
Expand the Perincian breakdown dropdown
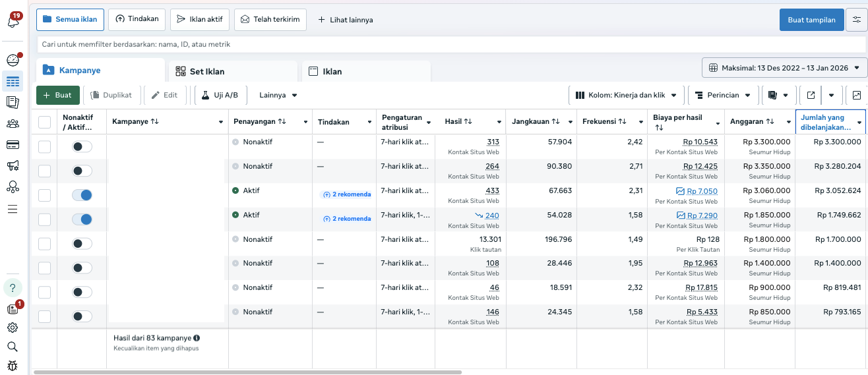722,95
